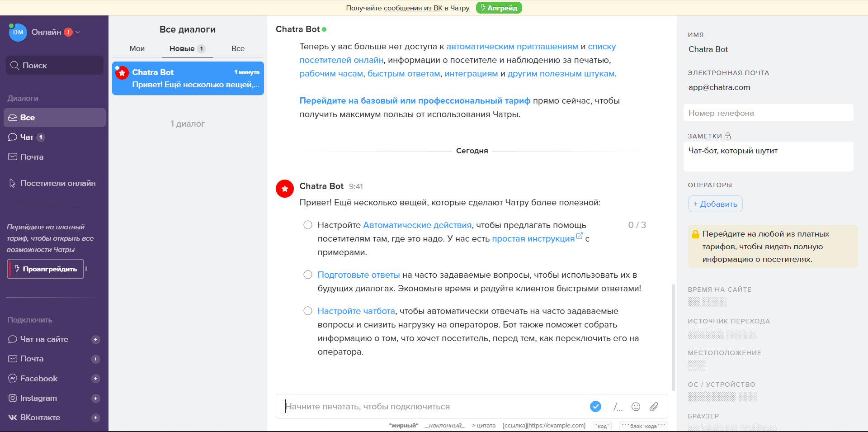Click the DM profile avatar
868x432 pixels.
(18, 32)
